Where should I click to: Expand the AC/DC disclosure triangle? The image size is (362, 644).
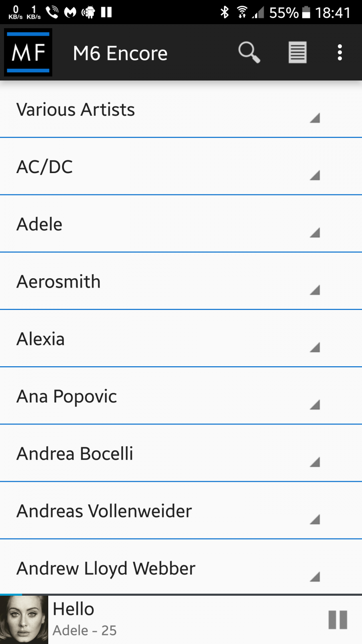[315, 175]
